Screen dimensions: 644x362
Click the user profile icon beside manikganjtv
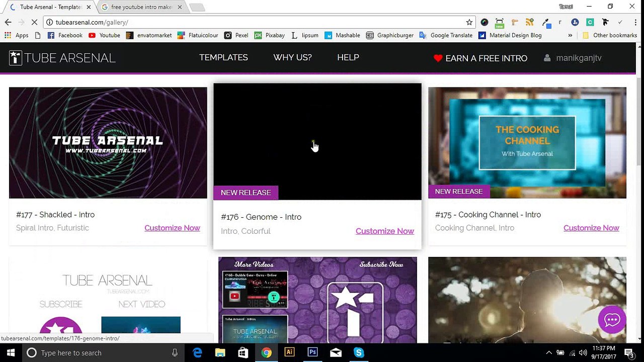pos(547,58)
